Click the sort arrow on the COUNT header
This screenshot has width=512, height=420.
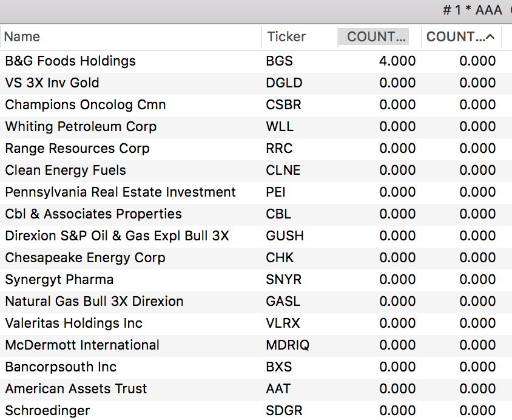point(490,37)
